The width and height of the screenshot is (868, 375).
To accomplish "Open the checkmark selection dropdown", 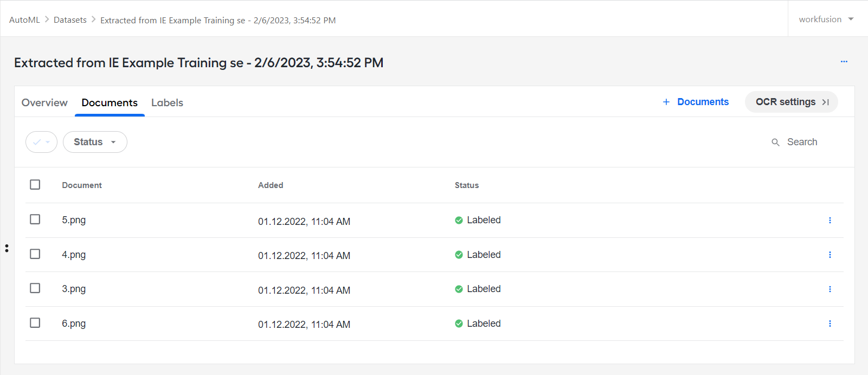I will coord(41,142).
